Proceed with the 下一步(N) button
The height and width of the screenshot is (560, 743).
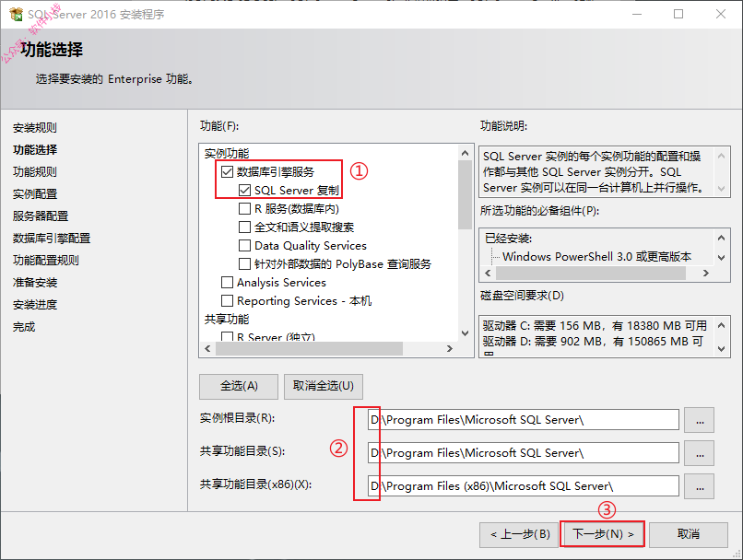[x=602, y=534]
